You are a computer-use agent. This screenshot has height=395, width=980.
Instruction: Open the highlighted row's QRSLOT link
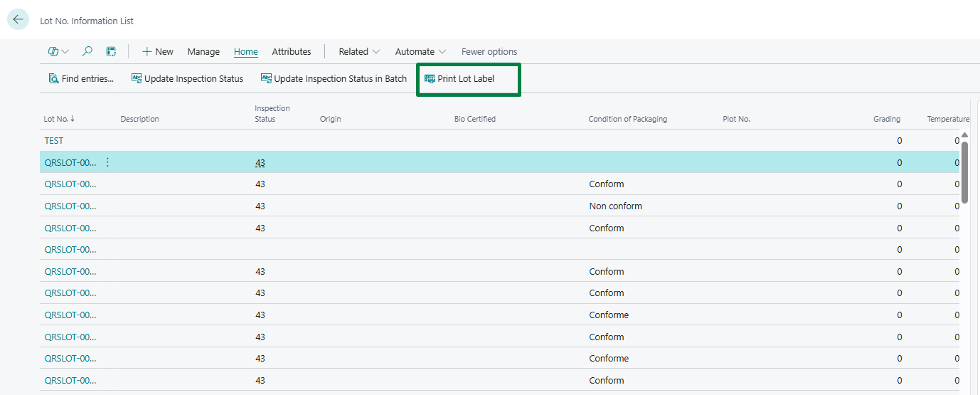(70, 162)
